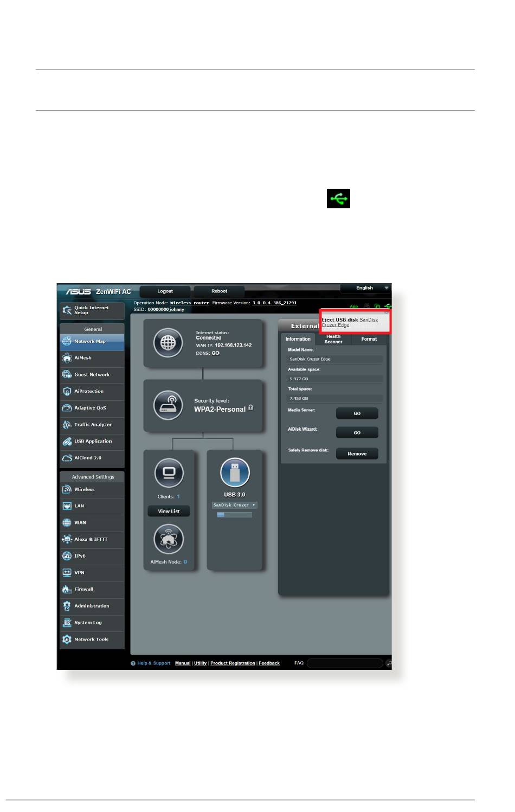Click the USB storage usage bar
Screen dimensions: 515x812
click(235, 515)
